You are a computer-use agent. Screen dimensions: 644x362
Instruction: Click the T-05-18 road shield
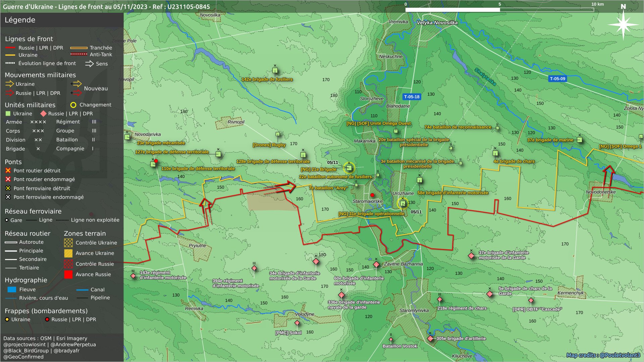pyautogui.click(x=412, y=97)
